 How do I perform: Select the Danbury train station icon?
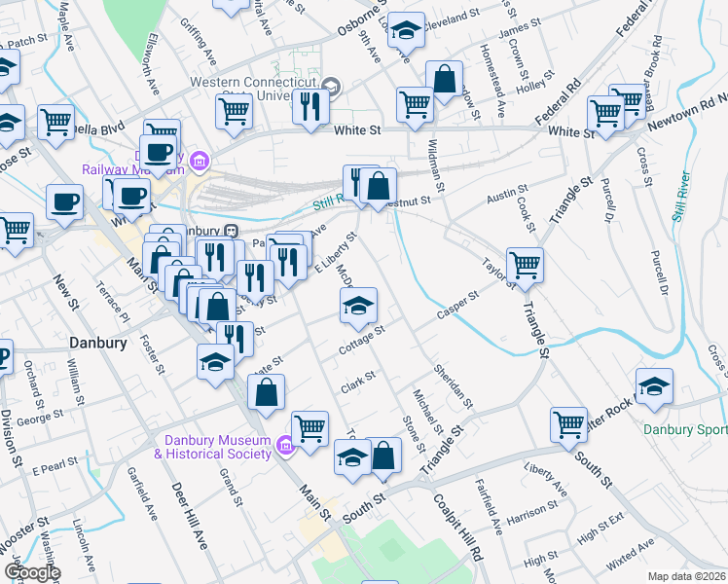(x=232, y=231)
